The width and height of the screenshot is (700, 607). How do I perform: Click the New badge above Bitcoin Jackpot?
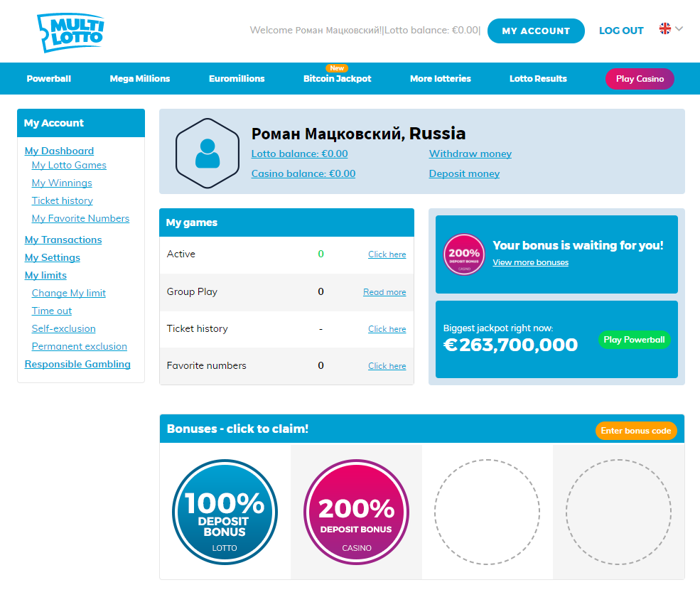point(337,68)
